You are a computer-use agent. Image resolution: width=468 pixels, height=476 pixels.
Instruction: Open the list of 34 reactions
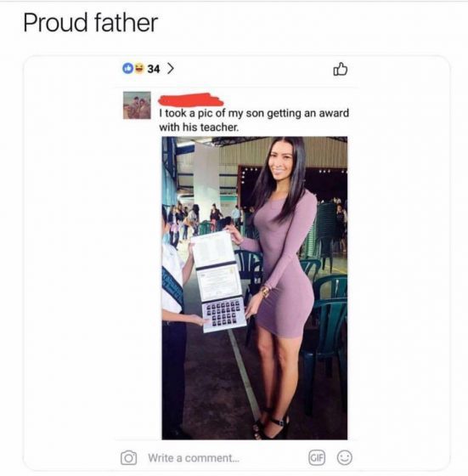(x=154, y=69)
